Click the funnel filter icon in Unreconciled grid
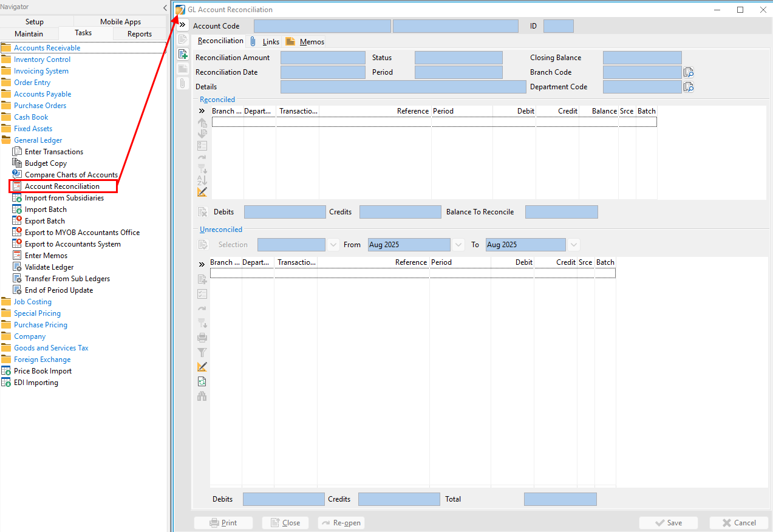Image resolution: width=773 pixels, height=532 pixels. [x=202, y=352]
